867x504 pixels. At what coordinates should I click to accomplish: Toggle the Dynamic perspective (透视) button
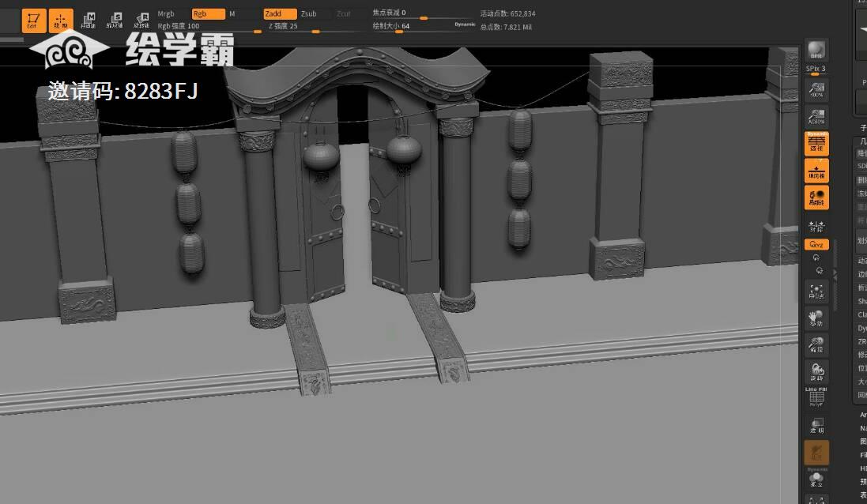(x=816, y=144)
